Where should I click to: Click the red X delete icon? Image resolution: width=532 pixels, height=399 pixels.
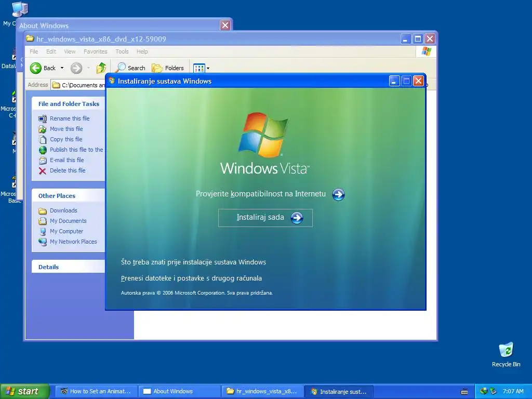[x=43, y=170]
